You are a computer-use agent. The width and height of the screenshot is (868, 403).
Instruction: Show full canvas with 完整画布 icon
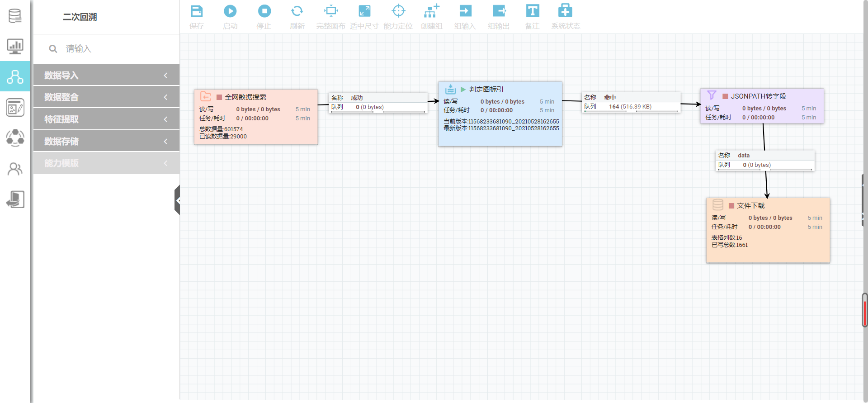tap(331, 11)
